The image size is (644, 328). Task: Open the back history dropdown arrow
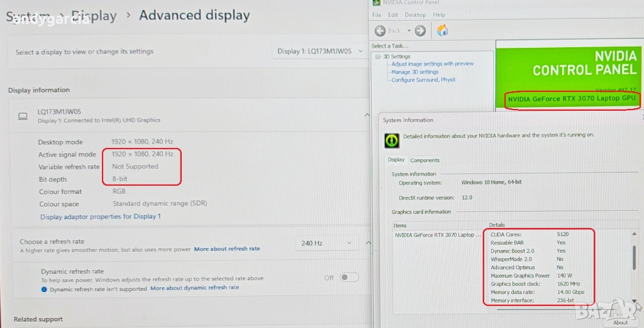[409, 31]
